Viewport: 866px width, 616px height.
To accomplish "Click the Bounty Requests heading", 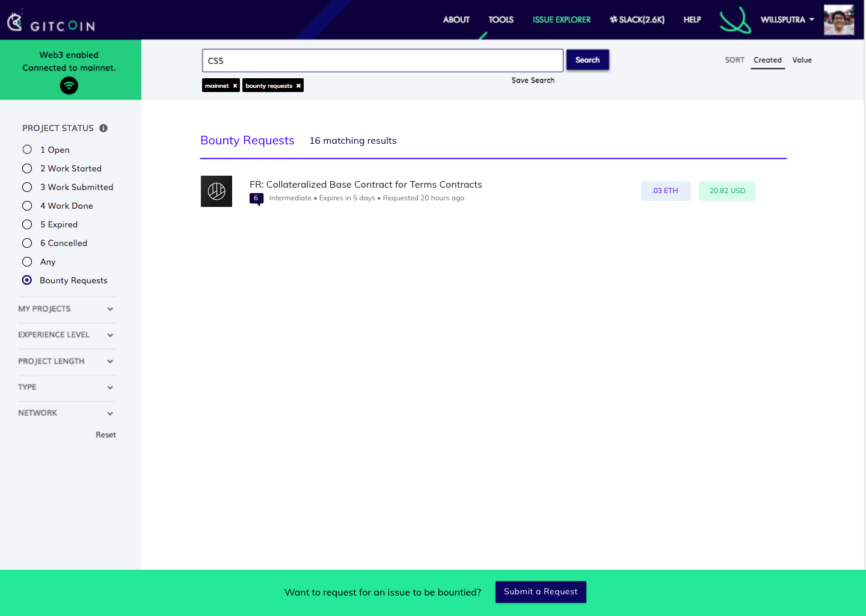I will [247, 141].
